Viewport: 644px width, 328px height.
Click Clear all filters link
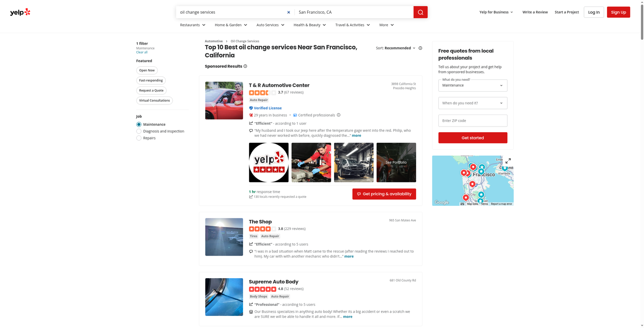(x=142, y=52)
